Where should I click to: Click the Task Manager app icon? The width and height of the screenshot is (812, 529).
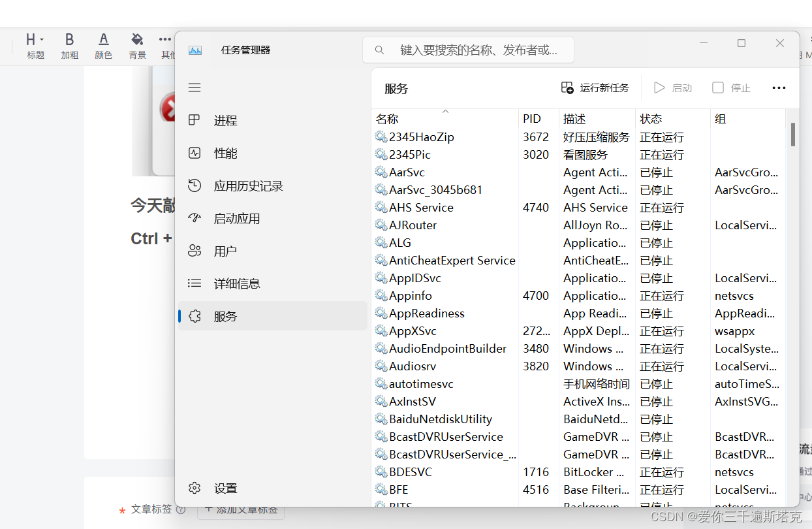pos(195,50)
